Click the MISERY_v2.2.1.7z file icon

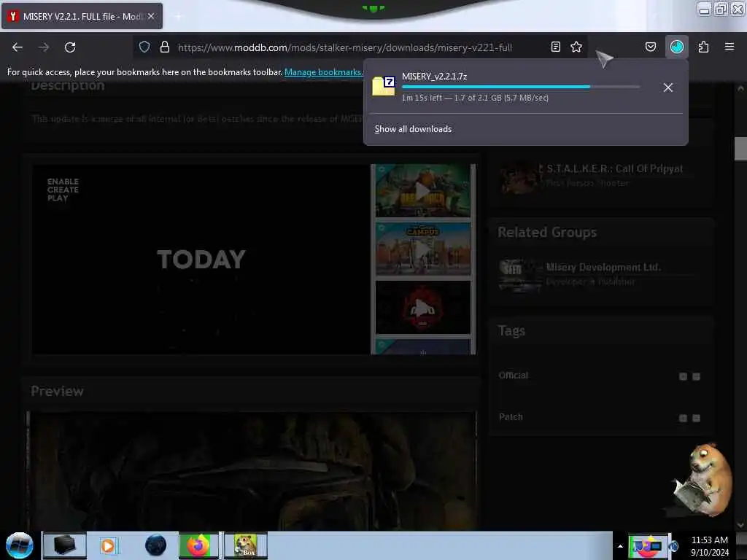point(384,86)
